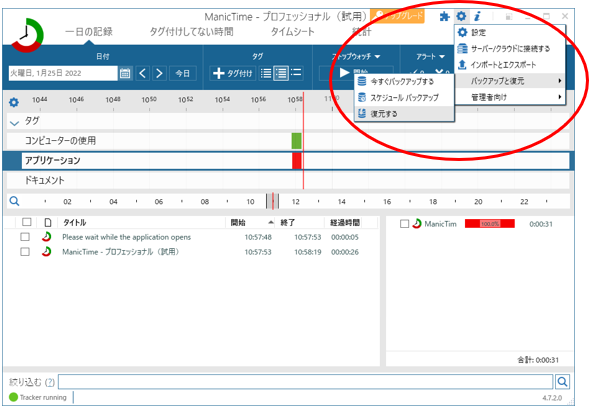Click the アップグレード orange button
This screenshot has height=409, width=590.
coord(397,16)
